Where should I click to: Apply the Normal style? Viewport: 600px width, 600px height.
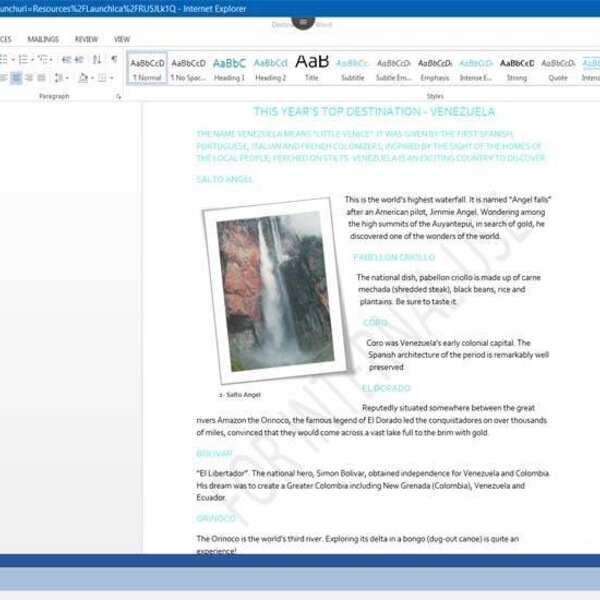tap(147, 68)
